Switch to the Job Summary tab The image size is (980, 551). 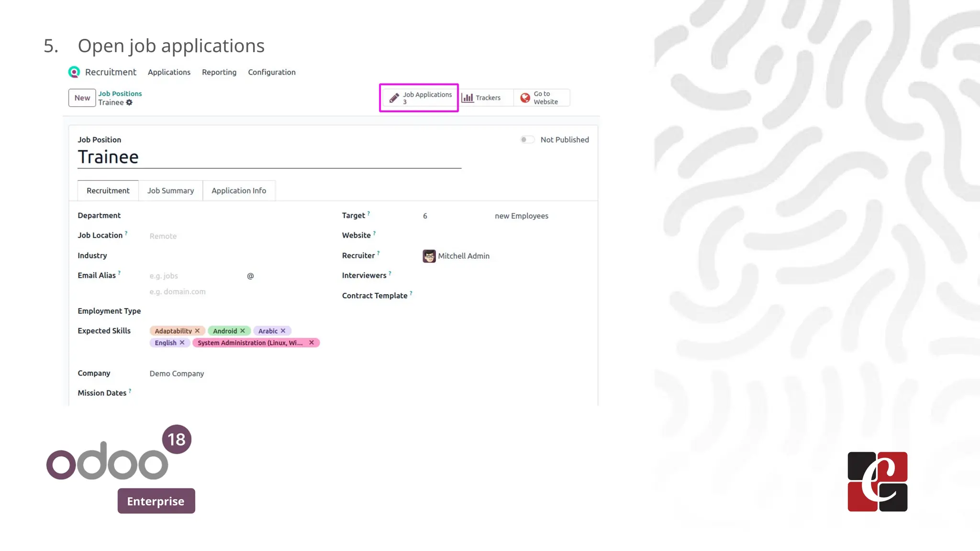(x=170, y=191)
